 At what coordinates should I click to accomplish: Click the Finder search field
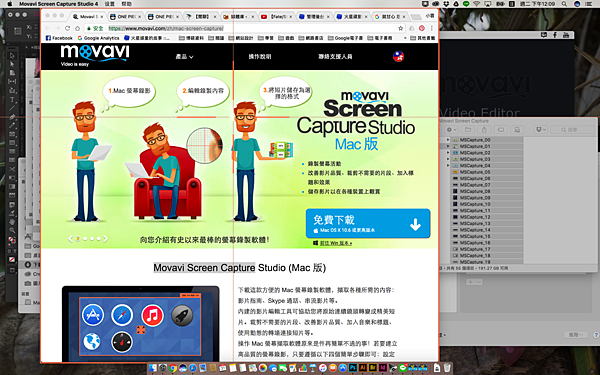pos(572,130)
